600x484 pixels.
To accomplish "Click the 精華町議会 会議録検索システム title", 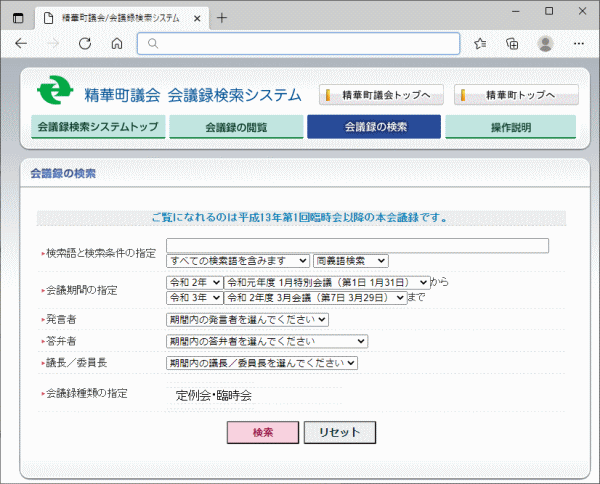I will pyautogui.click(x=193, y=95).
